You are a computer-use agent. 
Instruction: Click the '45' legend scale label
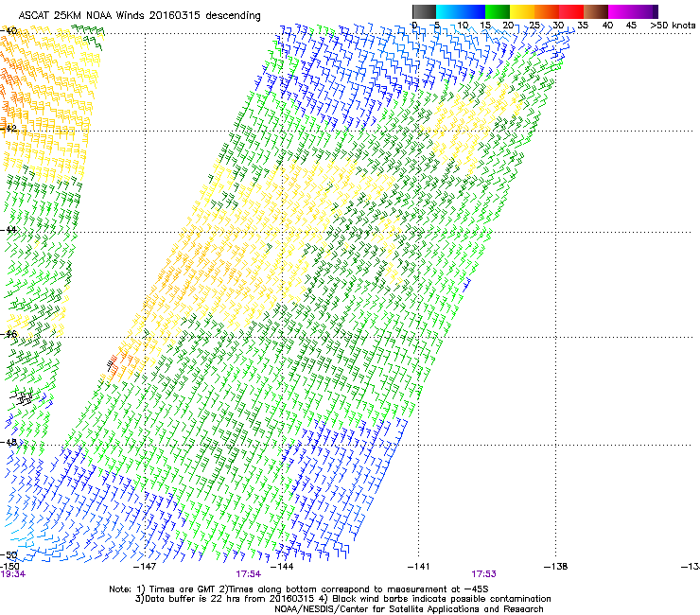coord(631,26)
